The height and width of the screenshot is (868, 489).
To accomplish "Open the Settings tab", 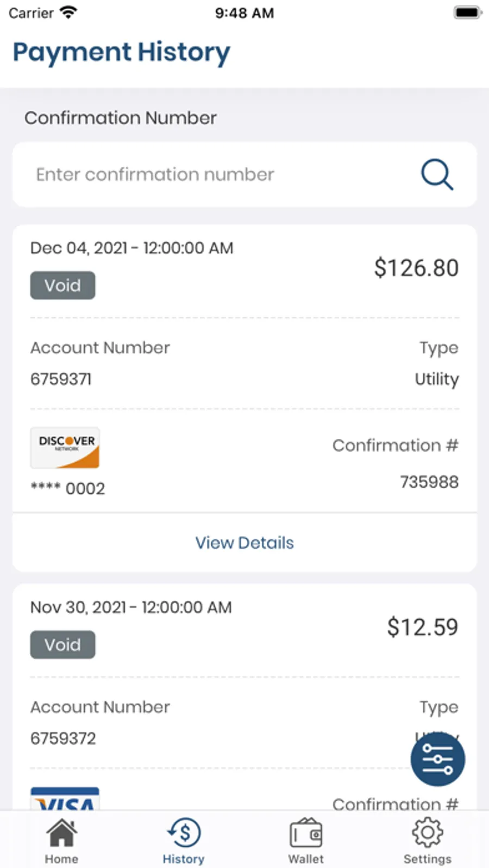I will pyautogui.click(x=428, y=841).
